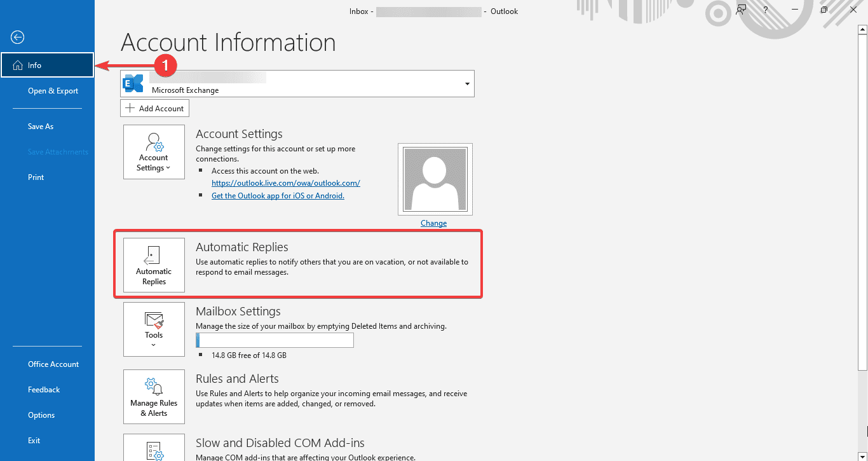Open Manage Rules & Alerts
Image resolution: width=868 pixels, height=461 pixels.
tap(154, 397)
